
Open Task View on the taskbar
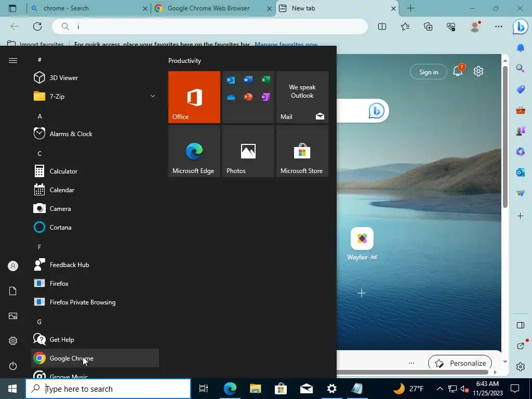pyautogui.click(x=203, y=389)
